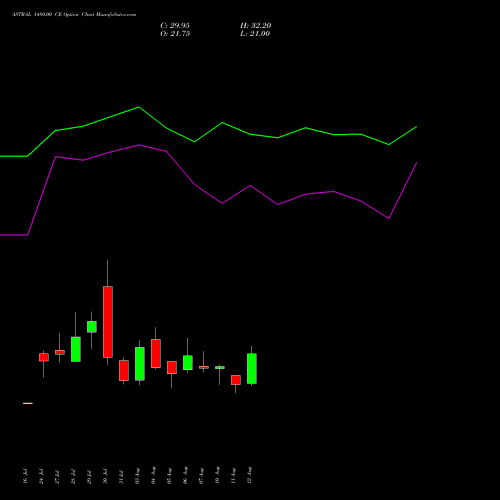
Task: Click the 28 Jul date label
Action: (73, 476)
